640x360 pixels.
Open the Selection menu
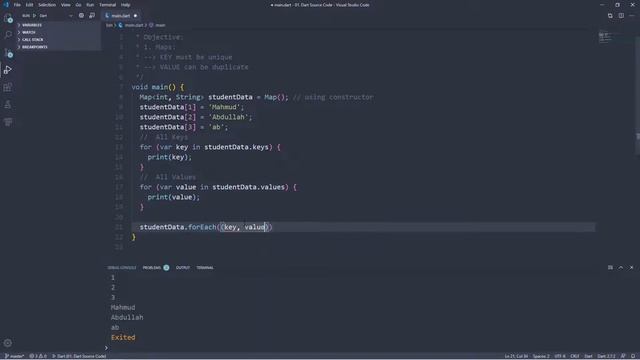pos(47,5)
